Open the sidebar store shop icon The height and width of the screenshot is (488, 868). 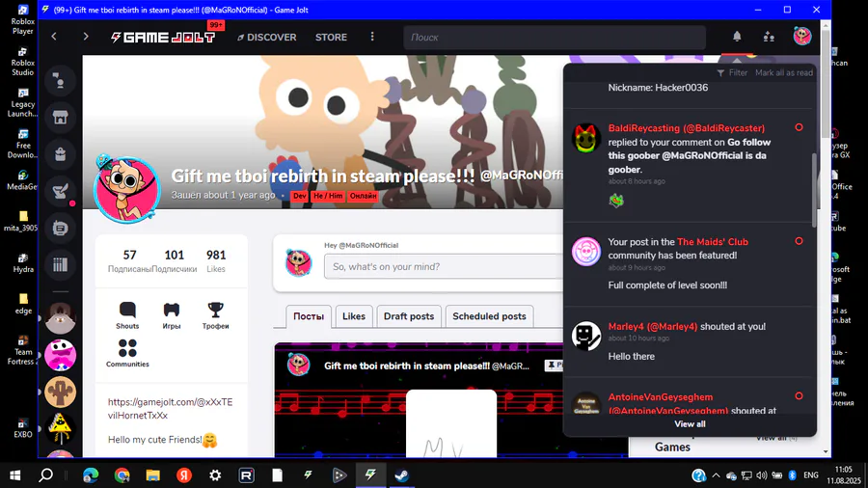click(x=61, y=118)
